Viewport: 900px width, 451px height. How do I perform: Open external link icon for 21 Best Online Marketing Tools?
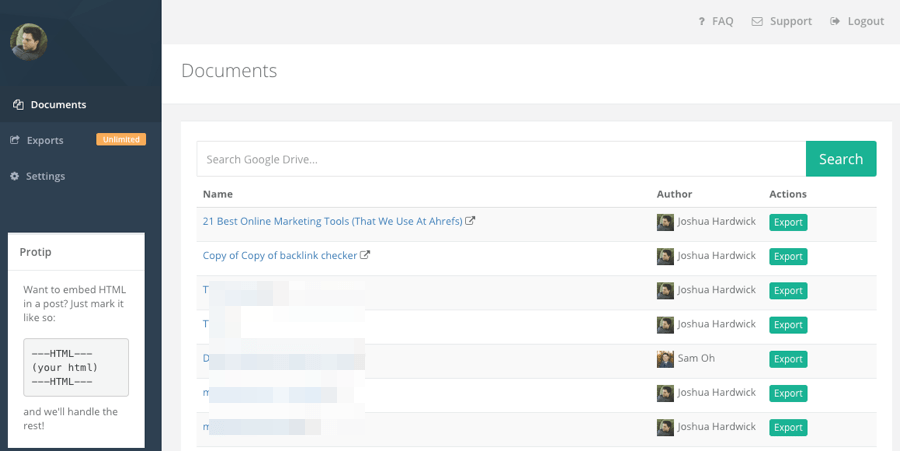point(470,221)
